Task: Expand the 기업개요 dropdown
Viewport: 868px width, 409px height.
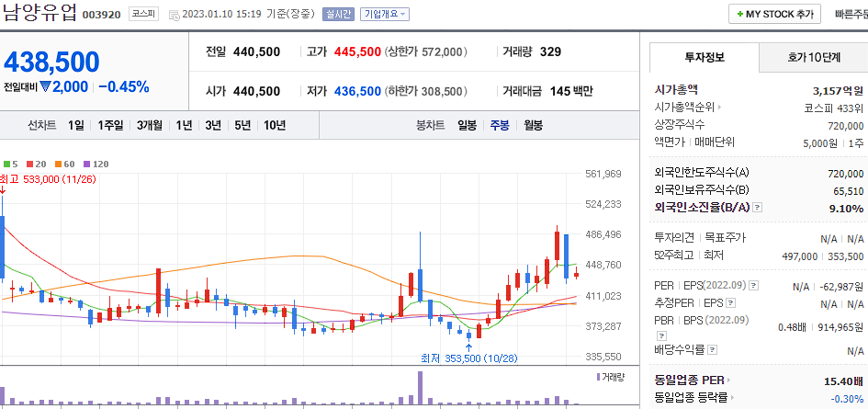Action: tap(384, 15)
